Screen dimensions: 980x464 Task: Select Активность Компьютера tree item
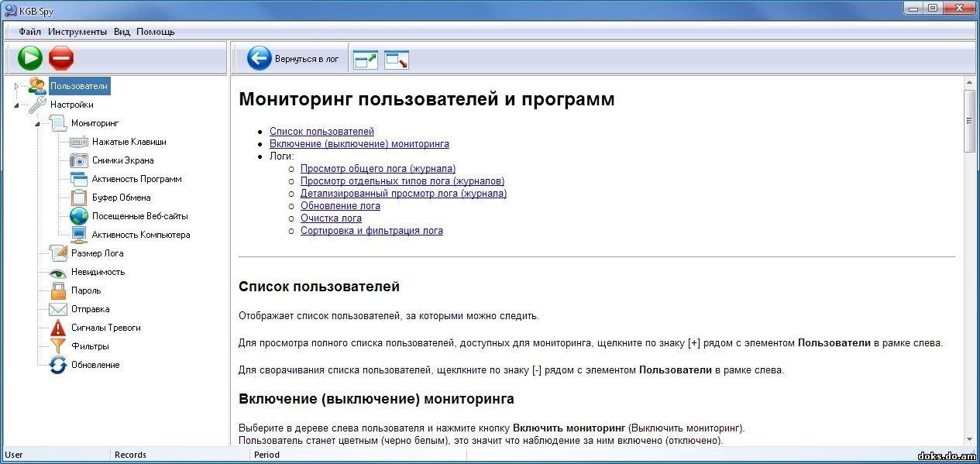pos(141,235)
